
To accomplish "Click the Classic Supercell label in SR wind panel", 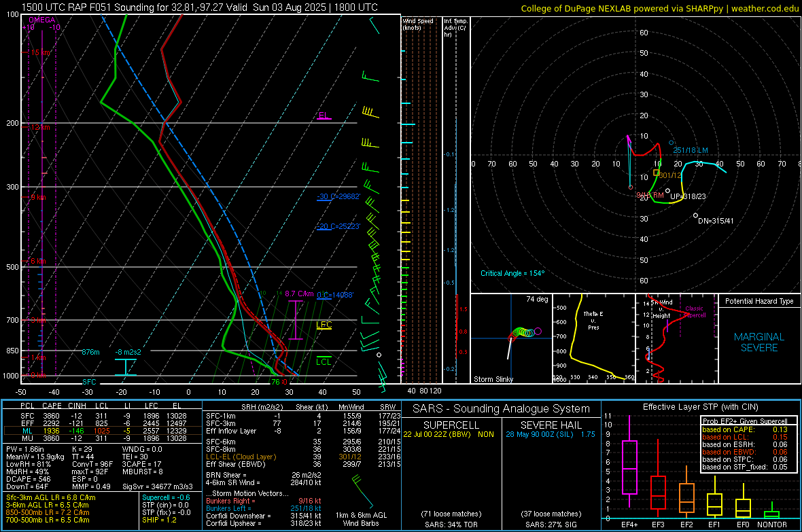I will (694, 312).
